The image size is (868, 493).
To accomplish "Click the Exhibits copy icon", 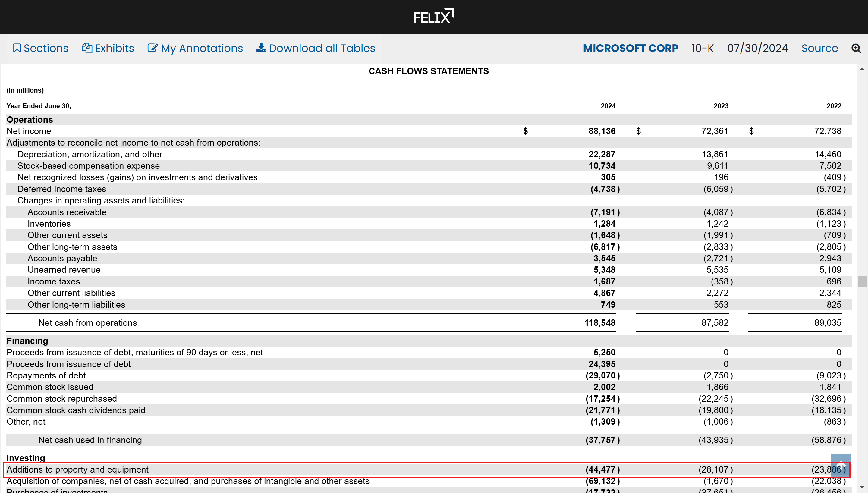I will tap(87, 48).
